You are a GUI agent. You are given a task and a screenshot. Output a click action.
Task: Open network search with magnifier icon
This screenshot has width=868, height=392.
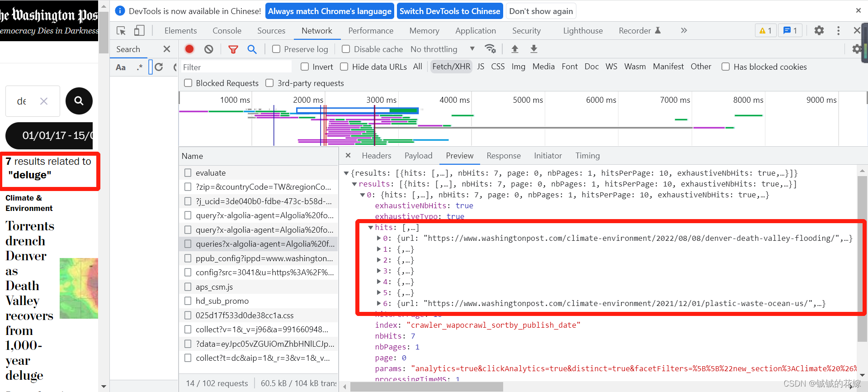[x=252, y=49]
